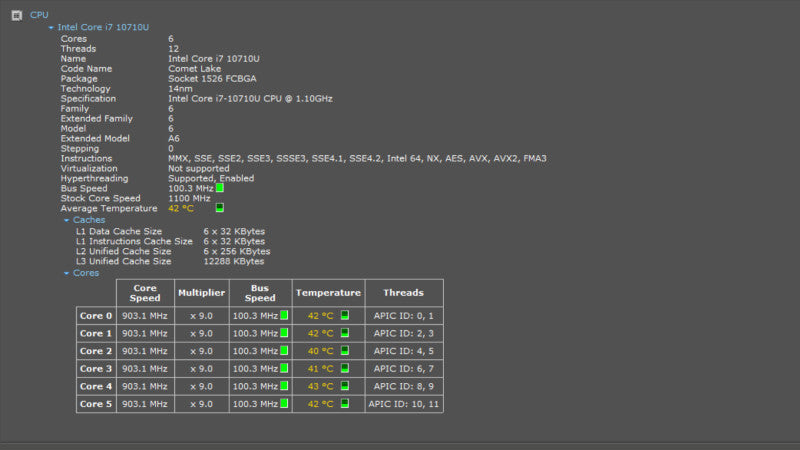
Task: Collapse the Caches section arrow
Action: pos(66,220)
